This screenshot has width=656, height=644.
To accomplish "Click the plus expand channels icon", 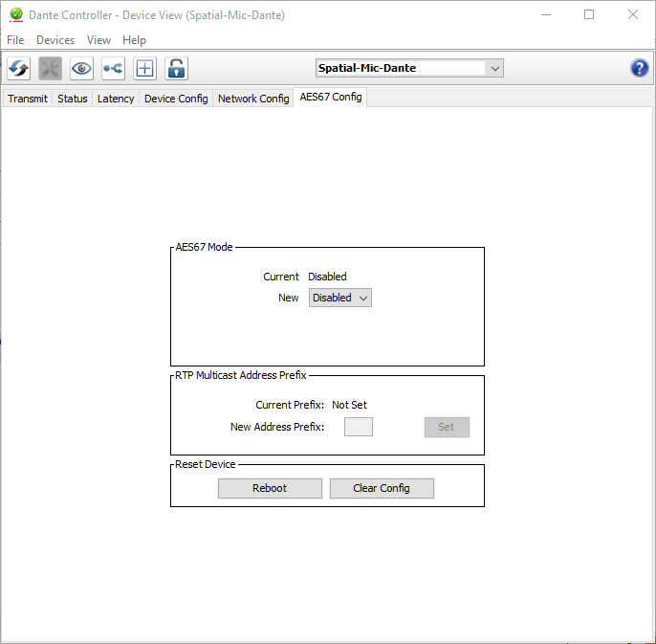I will coord(144,68).
